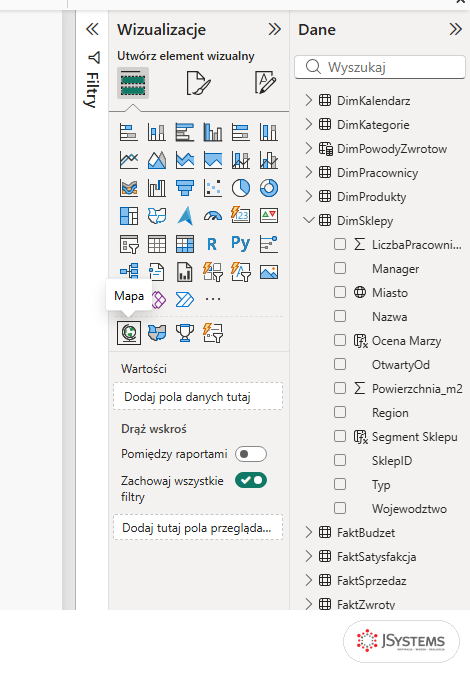Select the 100% stacked bar chart visual
The height and width of the screenshot is (673, 470).
pyautogui.click(x=241, y=132)
